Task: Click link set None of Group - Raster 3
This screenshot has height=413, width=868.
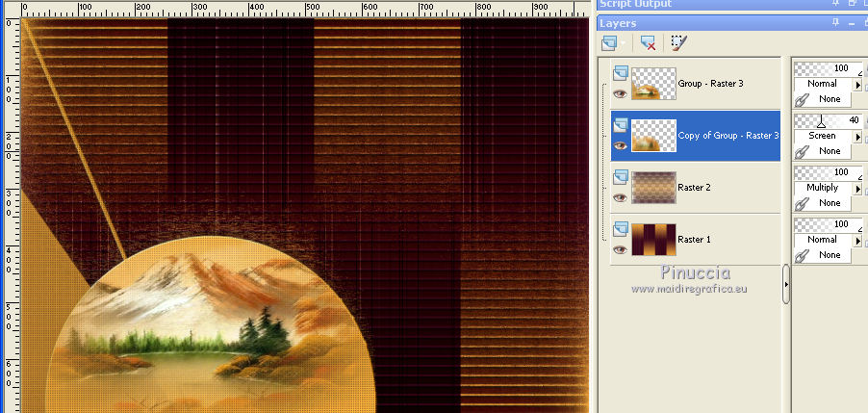Action: [x=830, y=99]
